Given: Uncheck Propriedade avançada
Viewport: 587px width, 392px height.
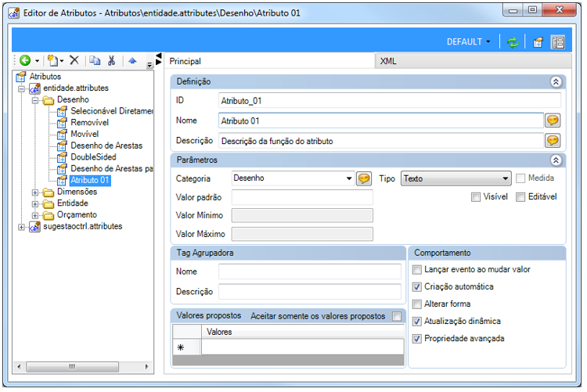Looking at the screenshot, I should (x=416, y=339).
